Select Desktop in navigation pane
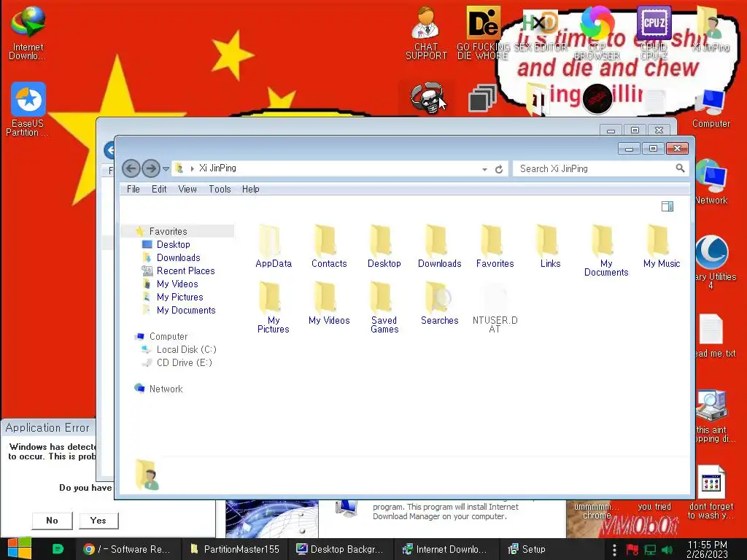Viewport: 747px width, 560px height. (x=173, y=244)
